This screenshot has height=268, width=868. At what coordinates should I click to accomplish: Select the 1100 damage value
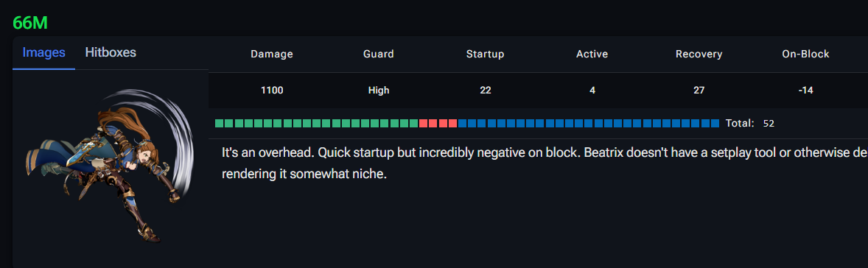[x=272, y=91]
